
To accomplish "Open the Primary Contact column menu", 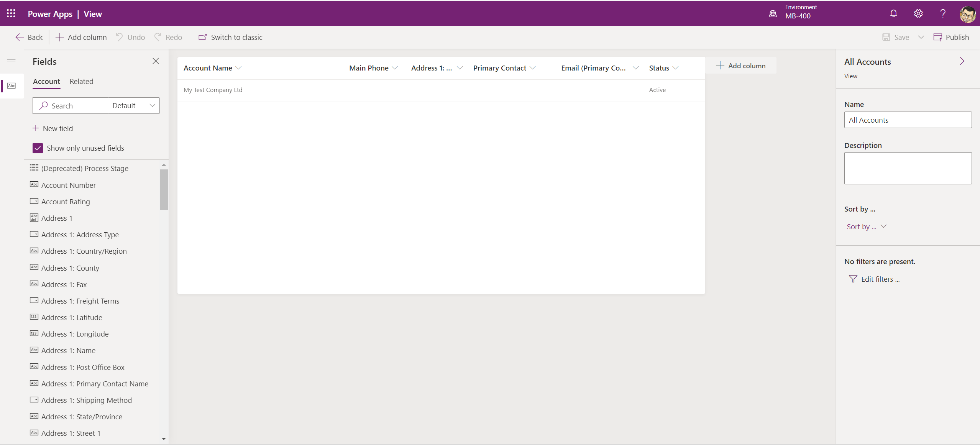I will tap(532, 68).
